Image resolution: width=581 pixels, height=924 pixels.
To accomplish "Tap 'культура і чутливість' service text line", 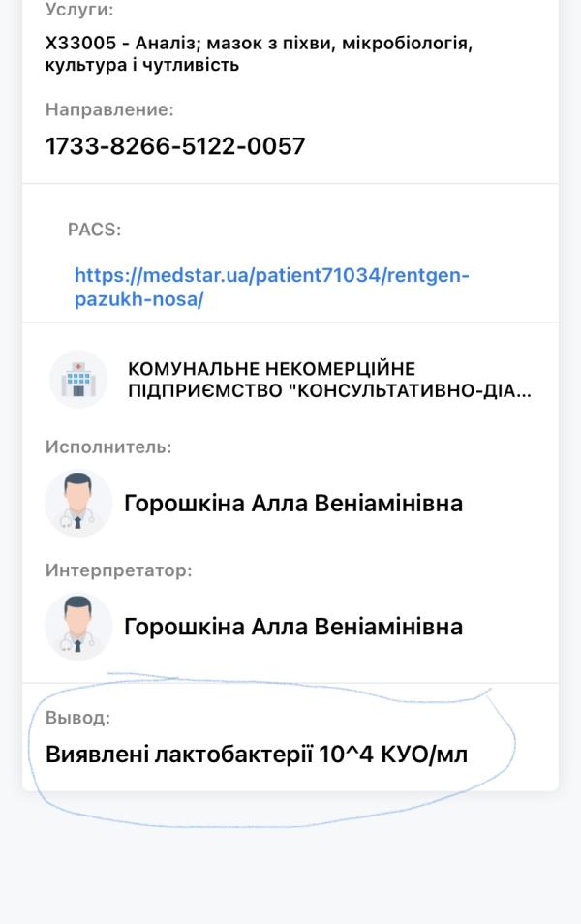I will [142, 65].
